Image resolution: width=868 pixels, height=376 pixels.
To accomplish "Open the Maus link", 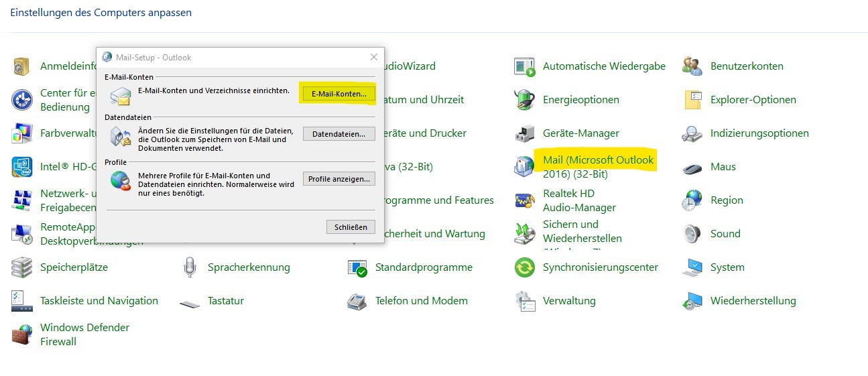I will pyautogui.click(x=723, y=167).
